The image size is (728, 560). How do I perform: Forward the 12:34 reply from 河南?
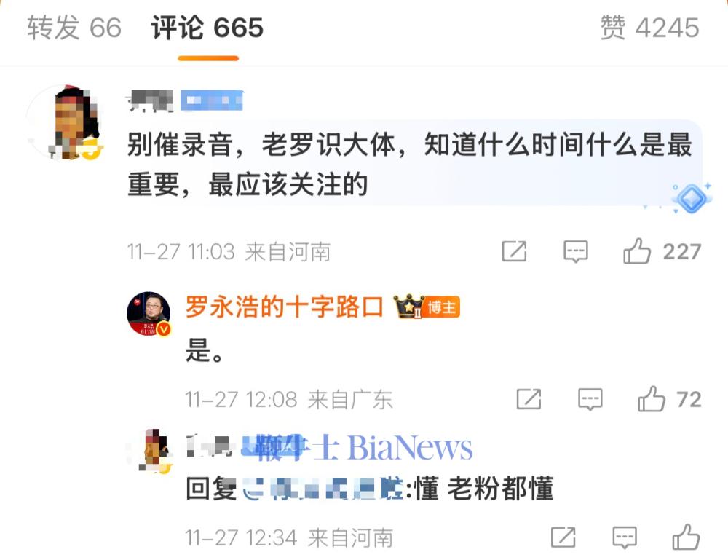tap(563, 537)
